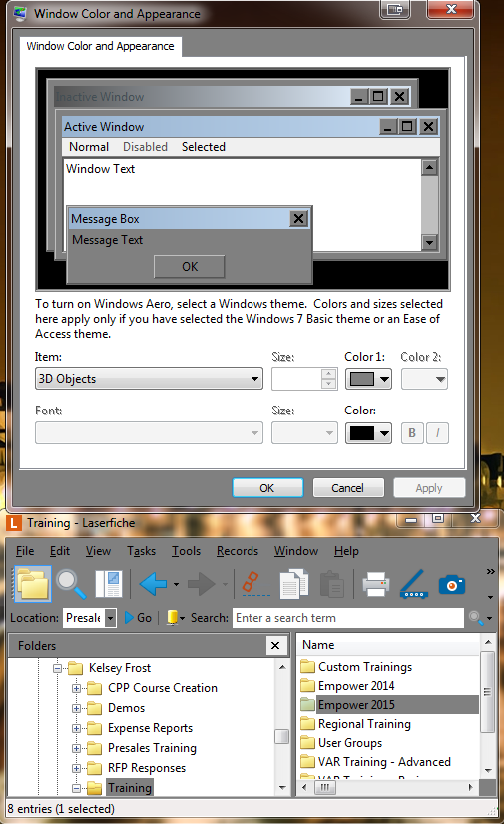Click the blue camera snapshot icon

pyautogui.click(x=452, y=585)
